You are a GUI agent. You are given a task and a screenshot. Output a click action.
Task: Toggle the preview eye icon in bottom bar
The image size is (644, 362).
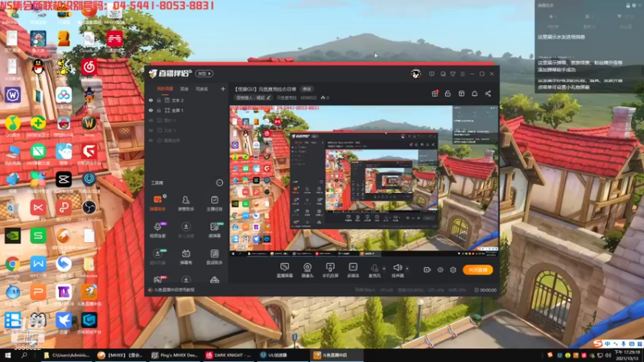pos(440,269)
